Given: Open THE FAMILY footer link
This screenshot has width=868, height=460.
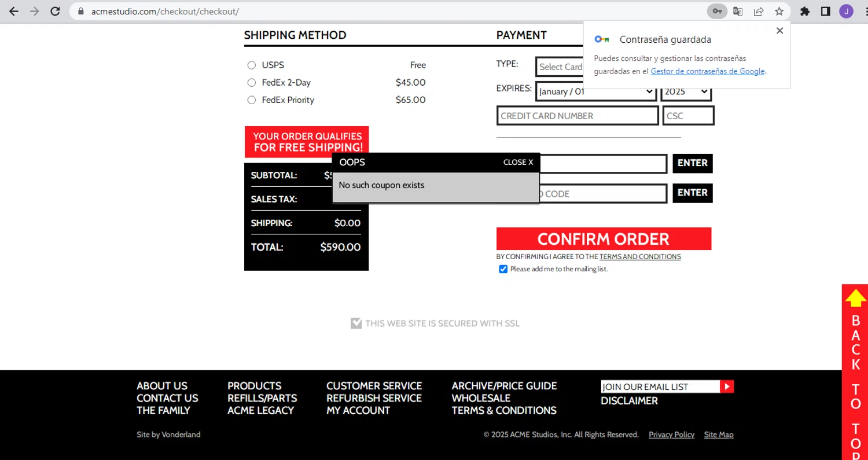Looking at the screenshot, I should tap(163, 410).
